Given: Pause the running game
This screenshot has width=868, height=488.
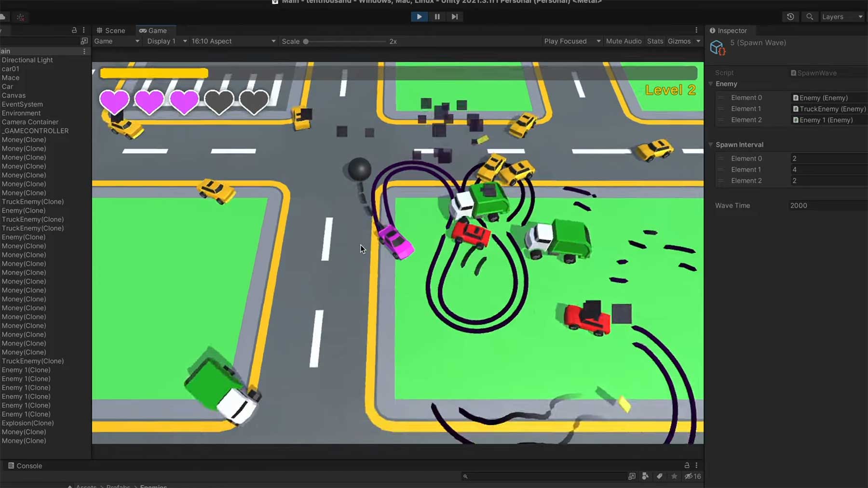Looking at the screenshot, I should (437, 17).
